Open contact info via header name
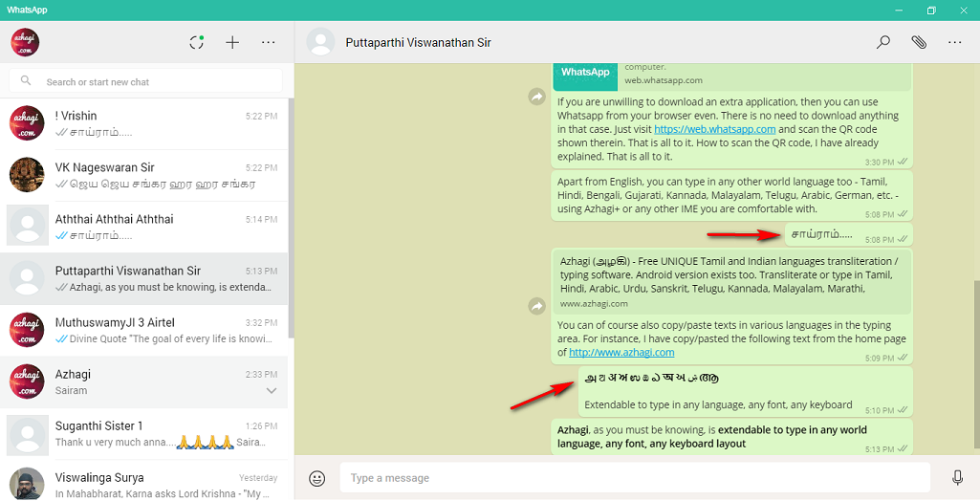 tap(418, 42)
